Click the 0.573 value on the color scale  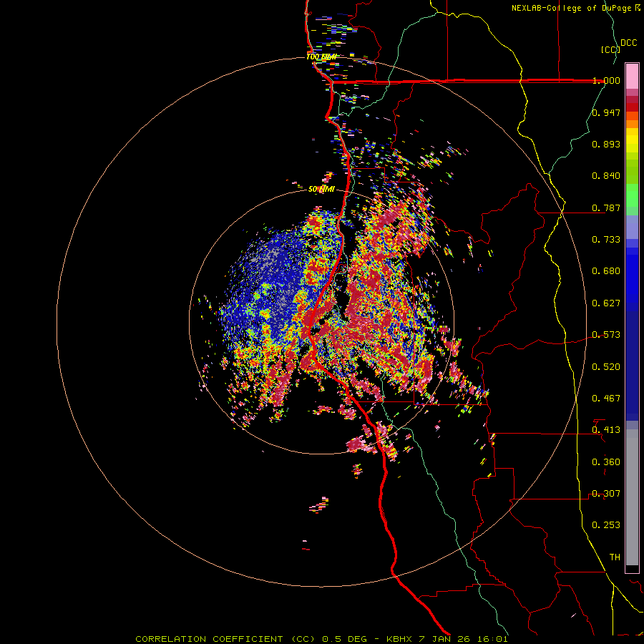click(x=606, y=335)
